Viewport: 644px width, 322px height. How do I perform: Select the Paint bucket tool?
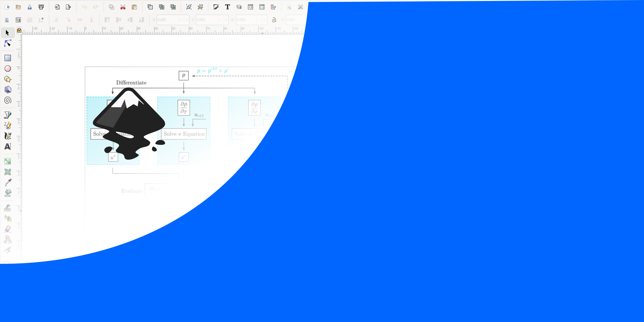coord(8,193)
